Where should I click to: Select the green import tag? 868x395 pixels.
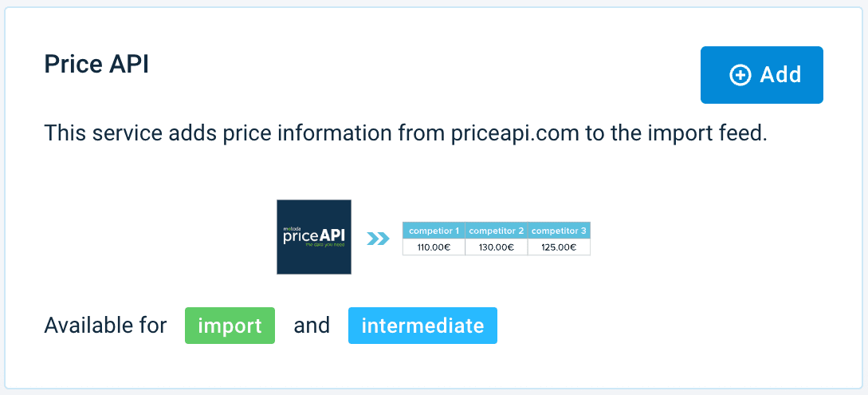pos(230,326)
